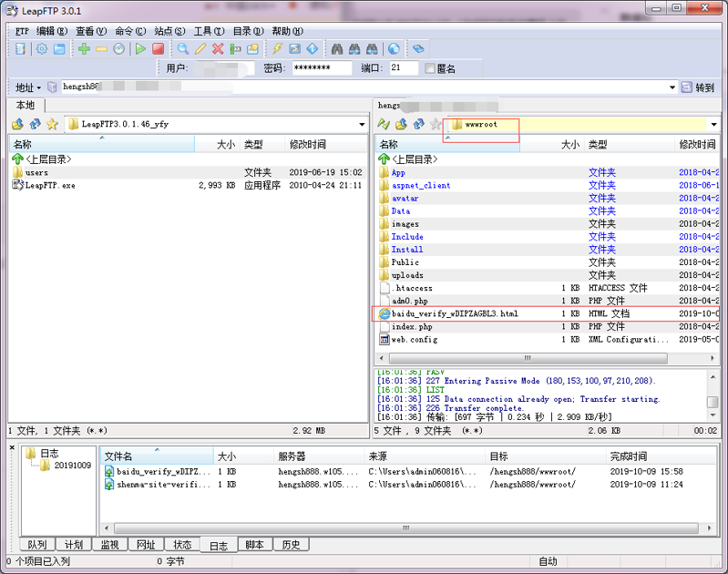Screen dimensions: 728x574
Task: Switch to the 监视 tab
Action: 109,544
